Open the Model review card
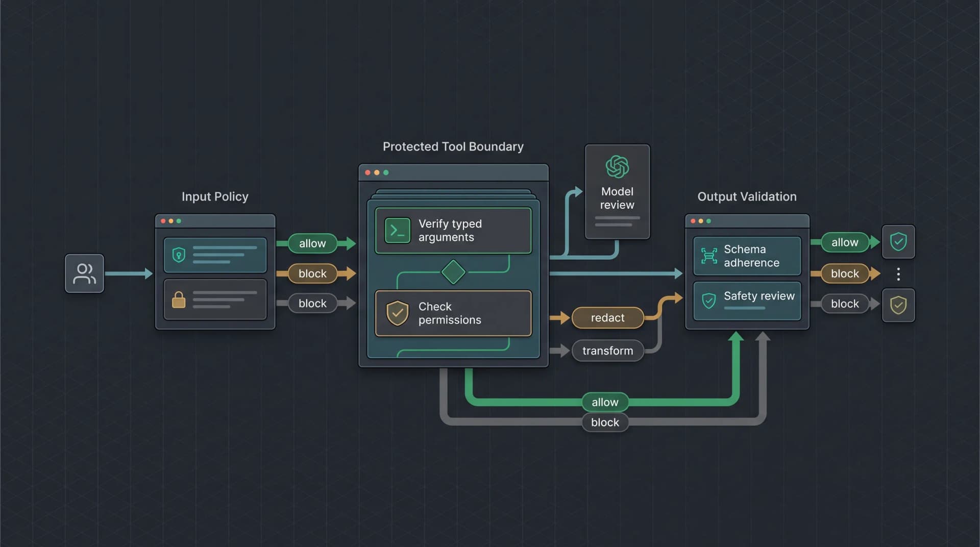 point(617,191)
